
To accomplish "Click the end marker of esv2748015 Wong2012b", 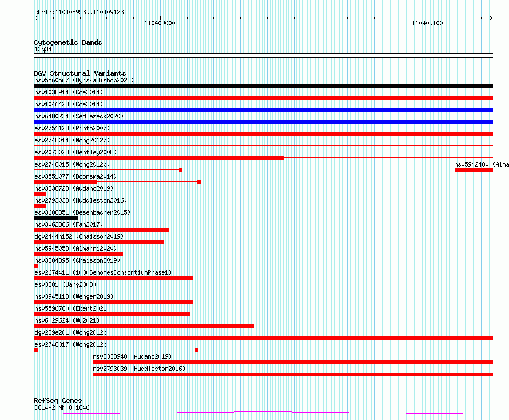I will coord(181,170).
